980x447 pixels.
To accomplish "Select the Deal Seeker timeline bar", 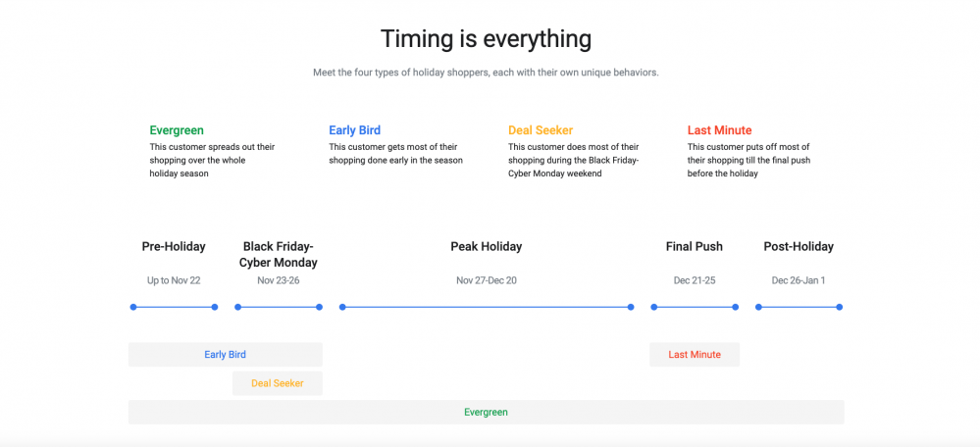I will (x=278, y=383).
